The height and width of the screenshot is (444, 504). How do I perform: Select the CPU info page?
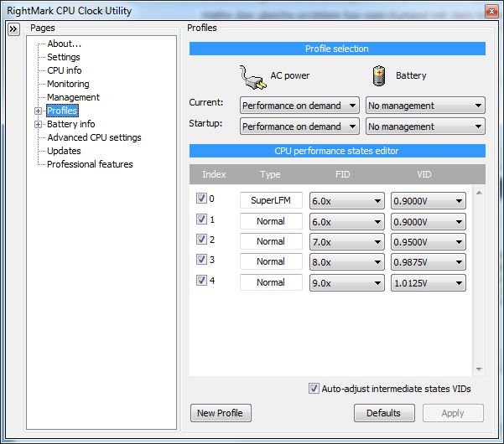[x=65, y=70]
